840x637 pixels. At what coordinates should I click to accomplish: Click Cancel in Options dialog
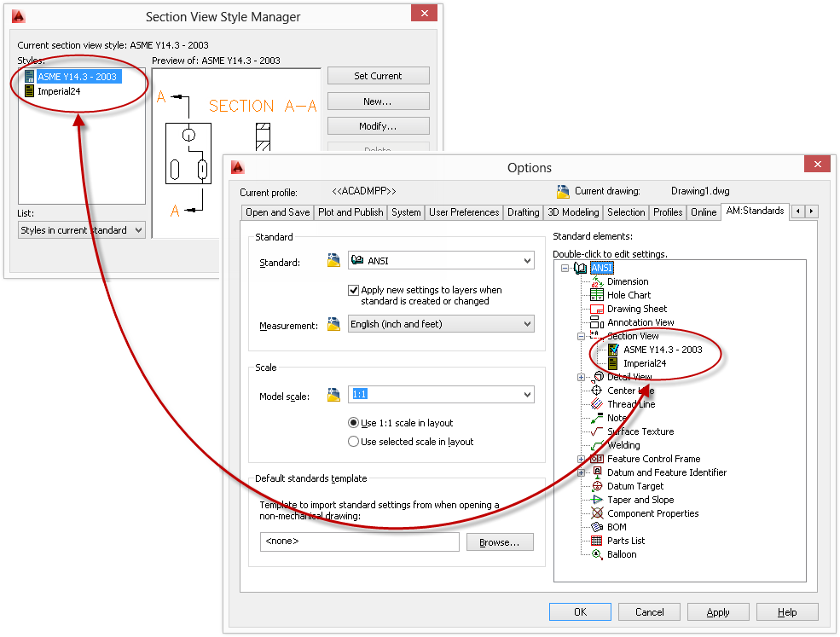pyautogui.click(x=649, y=611)
